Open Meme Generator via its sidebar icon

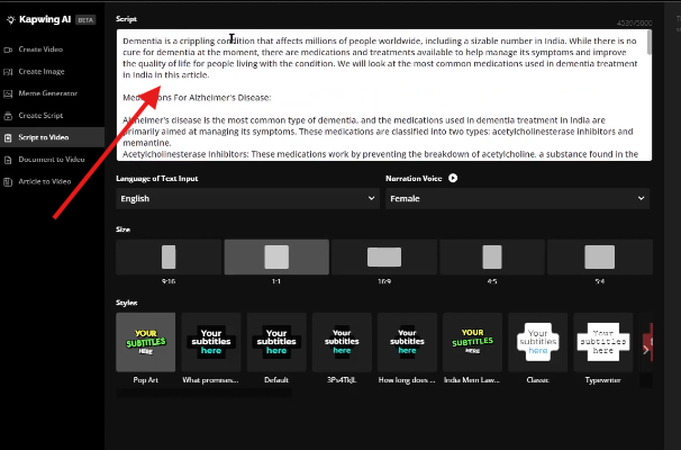[x=8, y=93]
